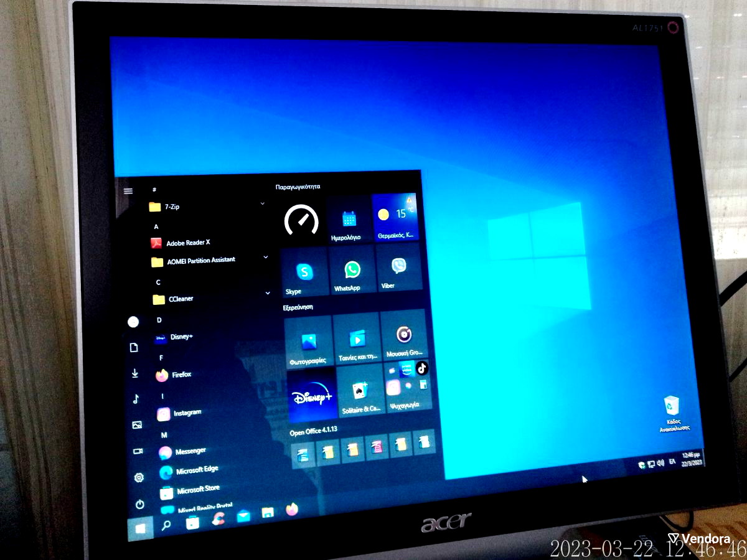Screen dimensions: 747x560
Task: Expand the Start menu hamburger
Action: point(128,191)
